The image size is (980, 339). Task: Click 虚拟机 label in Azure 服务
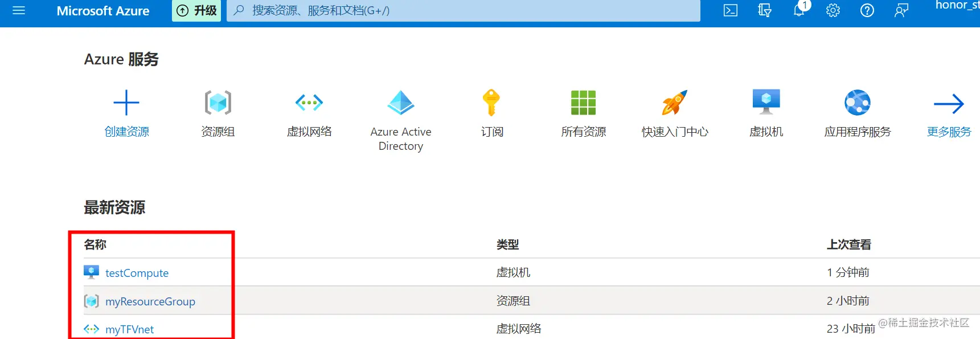766,132
